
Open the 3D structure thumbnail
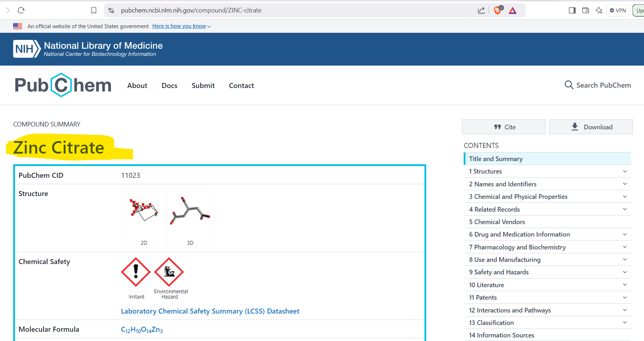(x=190, y=217)
